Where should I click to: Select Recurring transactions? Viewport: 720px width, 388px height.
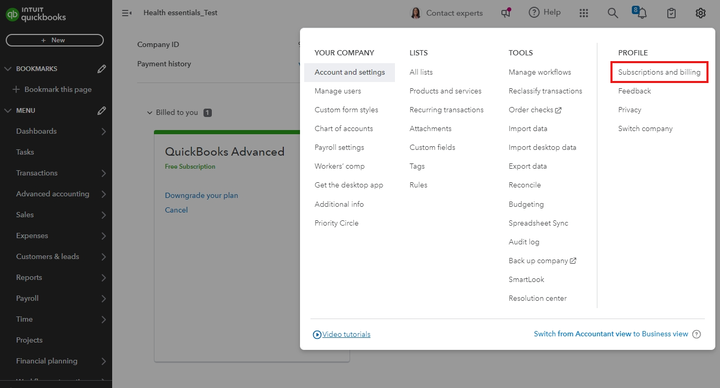[x=446, y=110]
